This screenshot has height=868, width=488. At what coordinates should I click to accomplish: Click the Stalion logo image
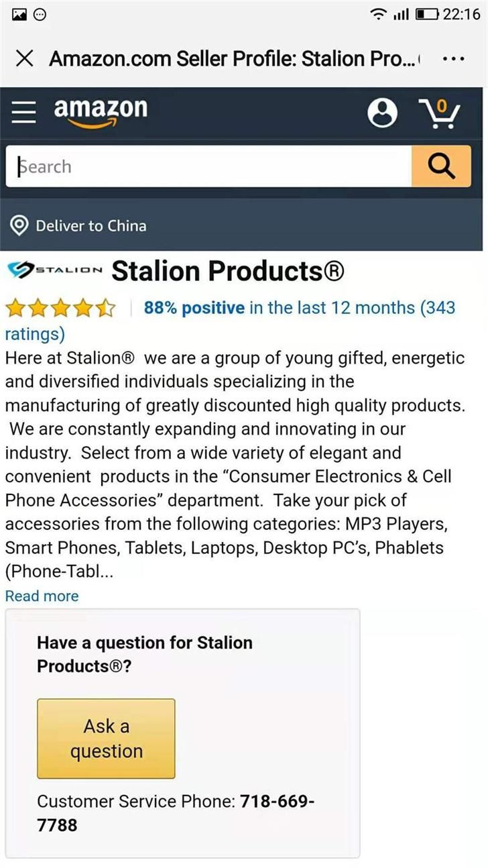[x=54, y=270]
